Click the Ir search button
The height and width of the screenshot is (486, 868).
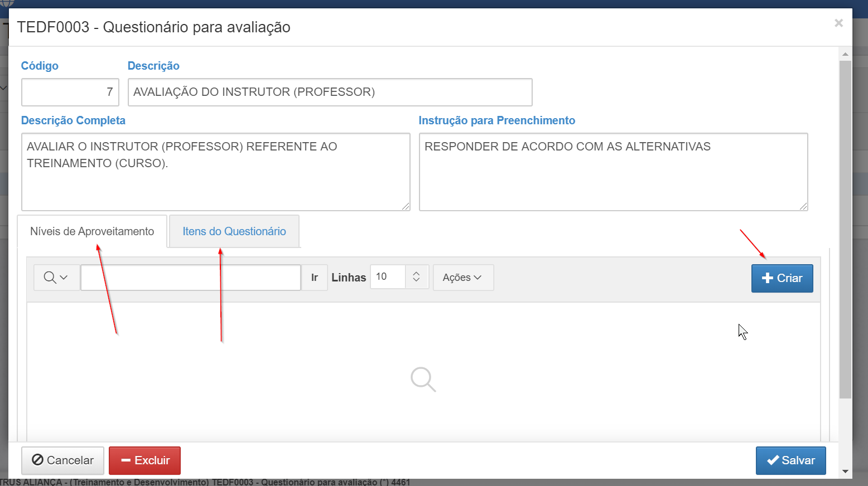pyautogui.click(x=315, y=278)
